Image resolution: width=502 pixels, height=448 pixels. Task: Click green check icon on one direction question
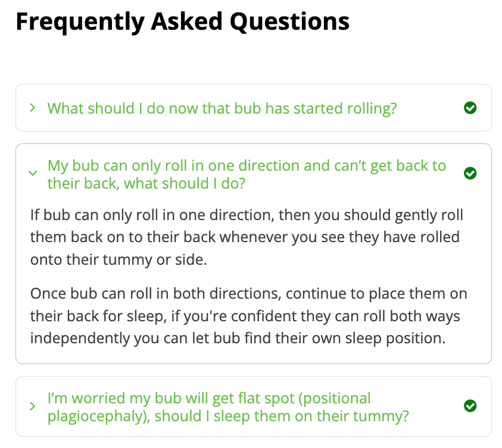pos(470,173)
